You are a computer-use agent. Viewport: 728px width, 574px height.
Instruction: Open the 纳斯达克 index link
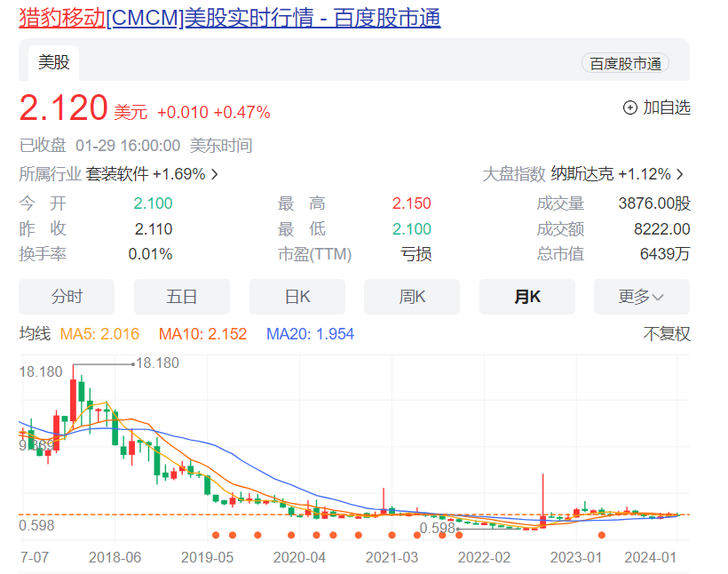pyautogui.click(x=582, y=174)
